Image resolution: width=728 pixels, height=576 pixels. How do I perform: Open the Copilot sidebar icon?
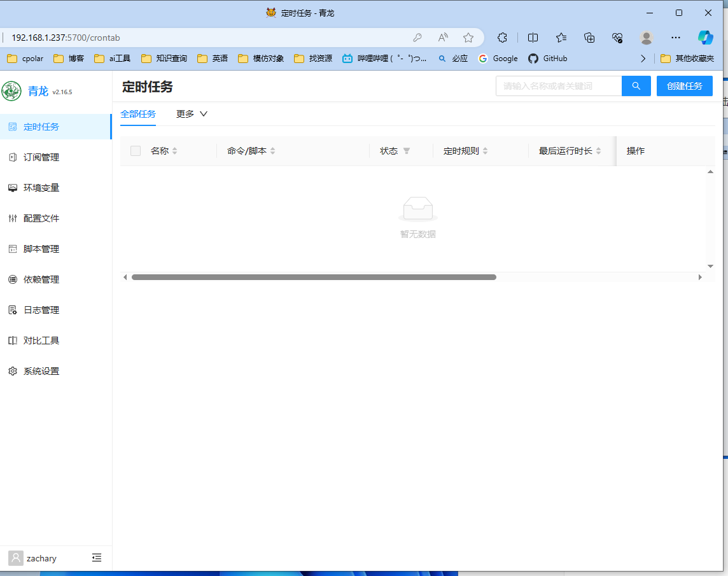coord(705,38)
